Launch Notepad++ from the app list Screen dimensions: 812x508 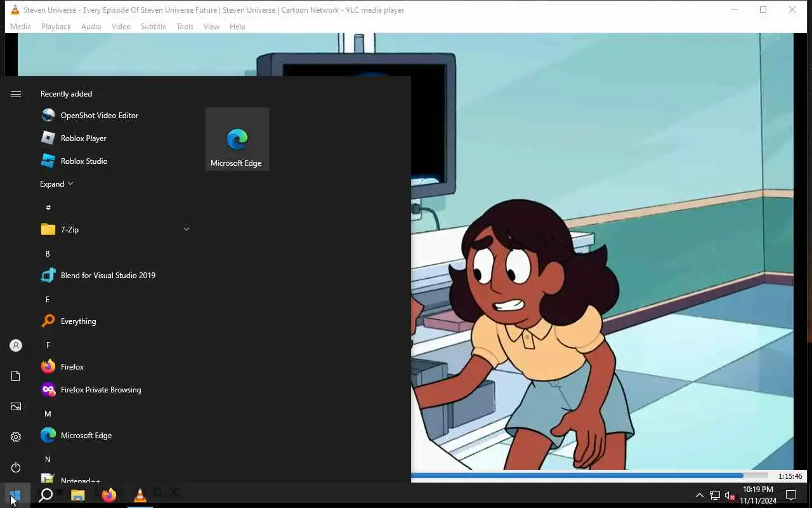pyautogui.click(x=114, y=478)
